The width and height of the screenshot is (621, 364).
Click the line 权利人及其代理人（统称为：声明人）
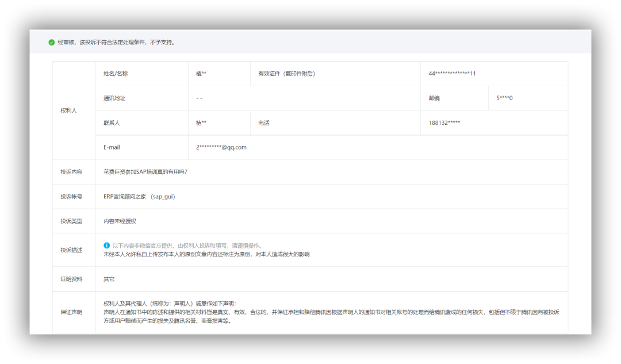click(x=170, y=304)
